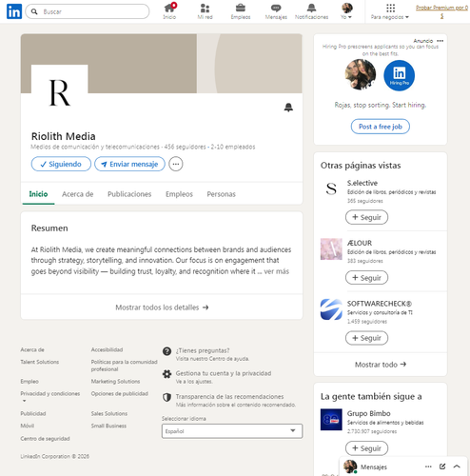470x476 pixels.
Task: Click the Hiring Pro LinkedIn logo
Action: pyautogui.click(x=399, y=75)
